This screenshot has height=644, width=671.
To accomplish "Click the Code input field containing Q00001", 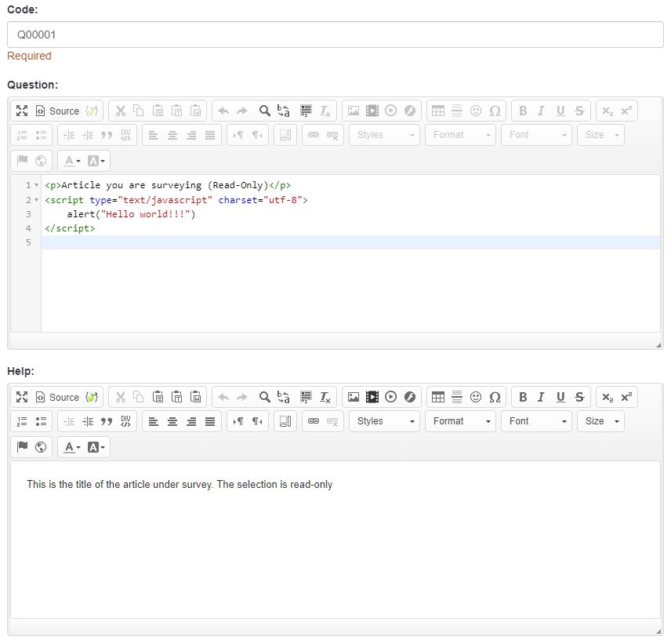I will point(335,35).
